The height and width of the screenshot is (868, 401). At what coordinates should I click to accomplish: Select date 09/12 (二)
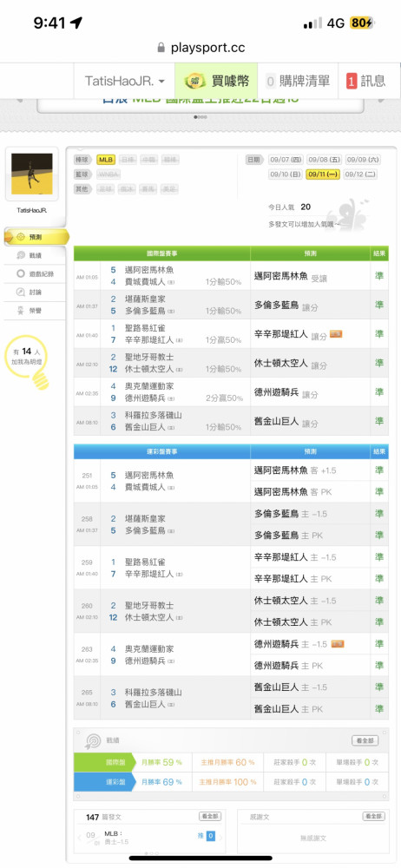point(360,174)
